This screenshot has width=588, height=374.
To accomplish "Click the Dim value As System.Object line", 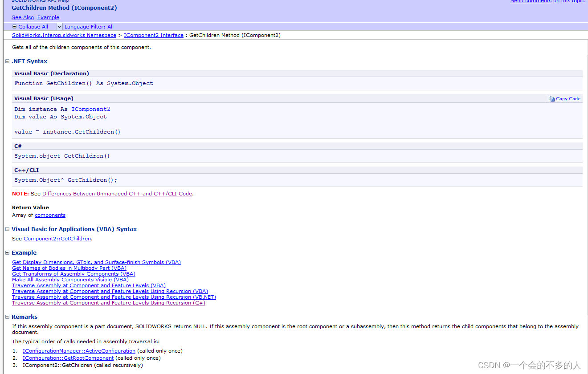I will click(x=61, y=117).
